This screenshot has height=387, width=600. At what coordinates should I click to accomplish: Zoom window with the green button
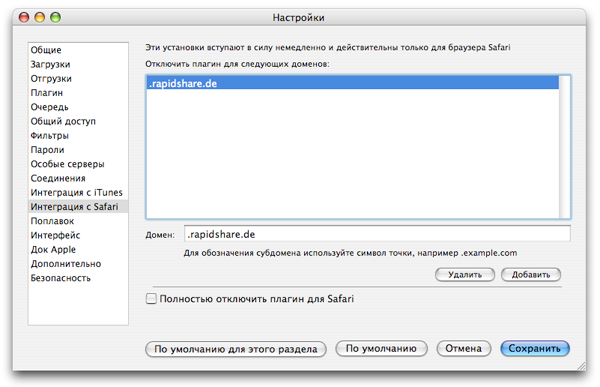pos(55,17)
